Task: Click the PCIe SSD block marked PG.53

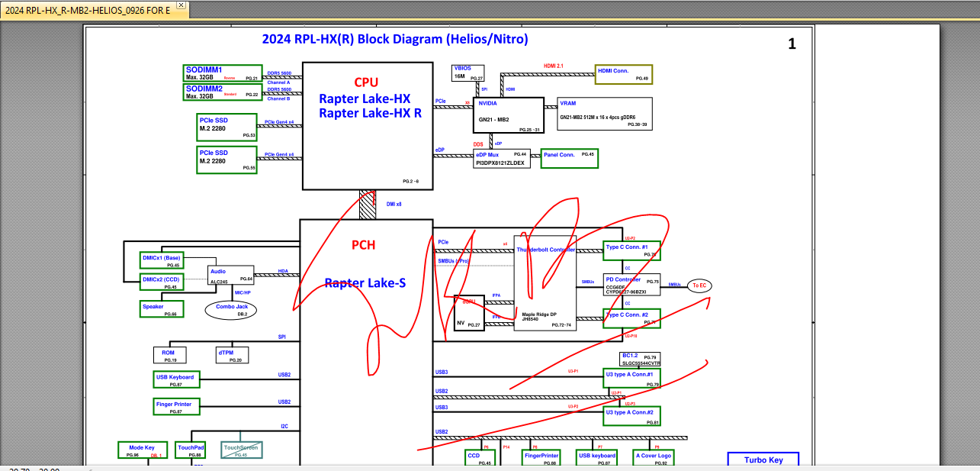Action: tap(227, 127)
